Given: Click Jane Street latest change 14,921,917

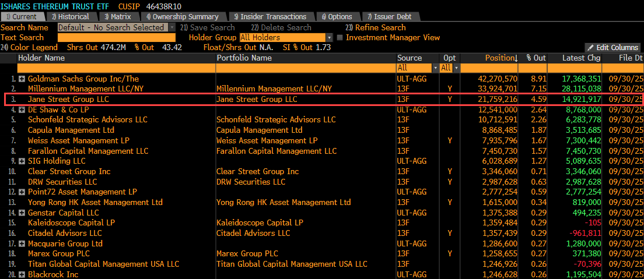Looking at the screenshot, I should 582,99.
